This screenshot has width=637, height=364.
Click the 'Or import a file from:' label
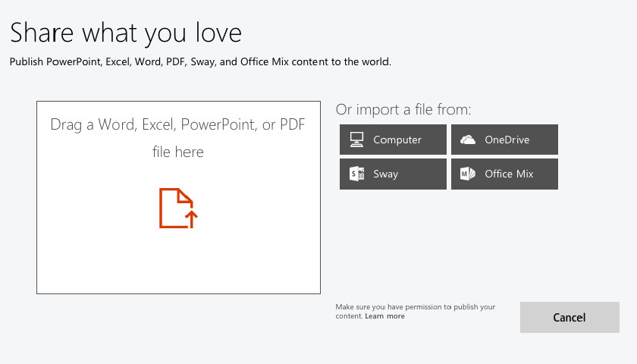(403, 109)
